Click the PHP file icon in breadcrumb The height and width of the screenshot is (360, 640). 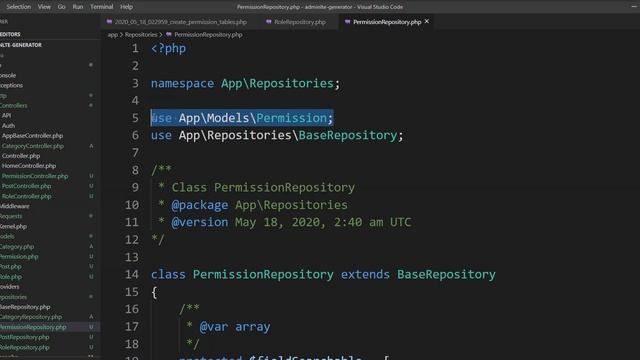pyautogui.click(x=169, y=35)
